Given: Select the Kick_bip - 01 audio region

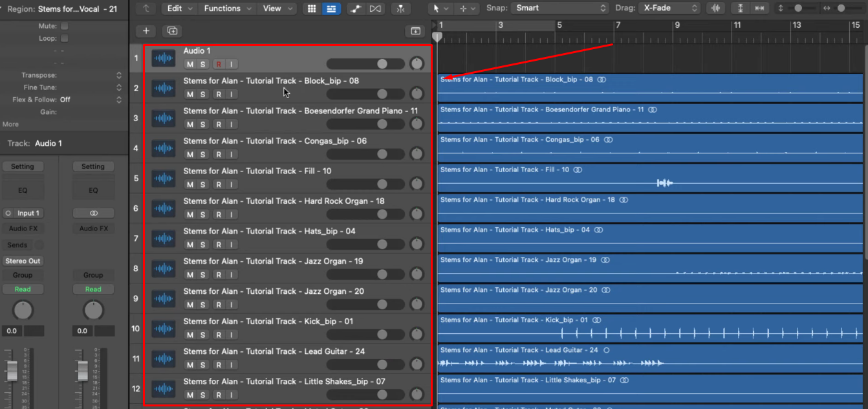Looking at the screenshot, I should 650,329.
